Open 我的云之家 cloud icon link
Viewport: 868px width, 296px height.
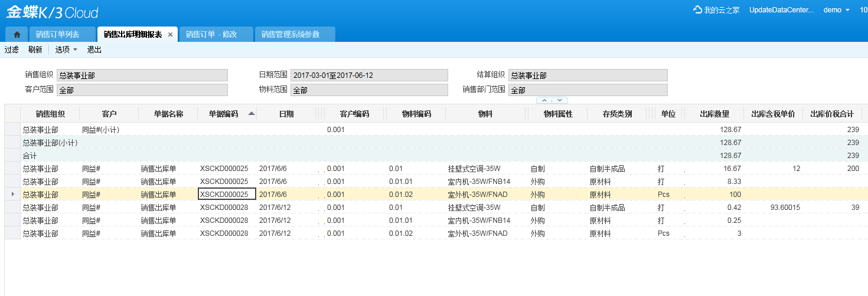pyautogui.click(x=698, y=10)
